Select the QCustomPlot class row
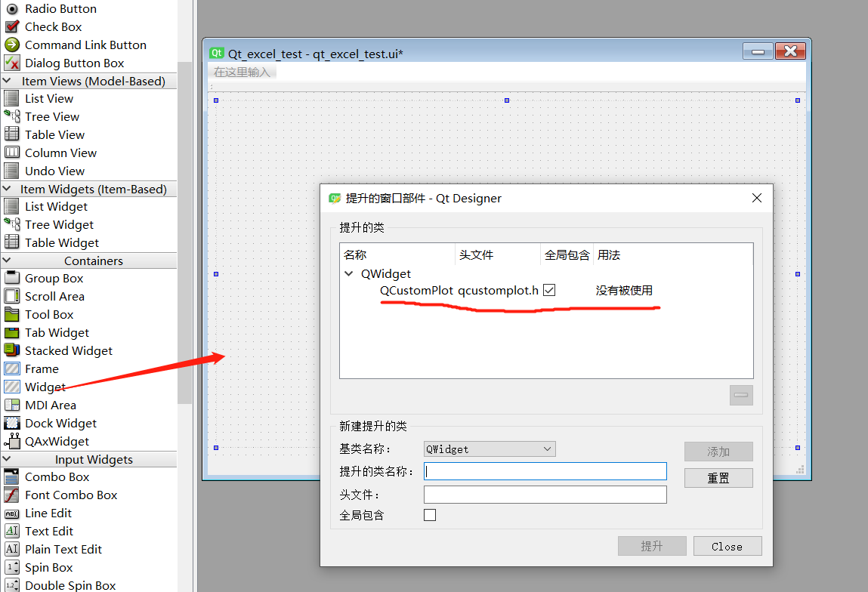868x592 pixels. 546,291
